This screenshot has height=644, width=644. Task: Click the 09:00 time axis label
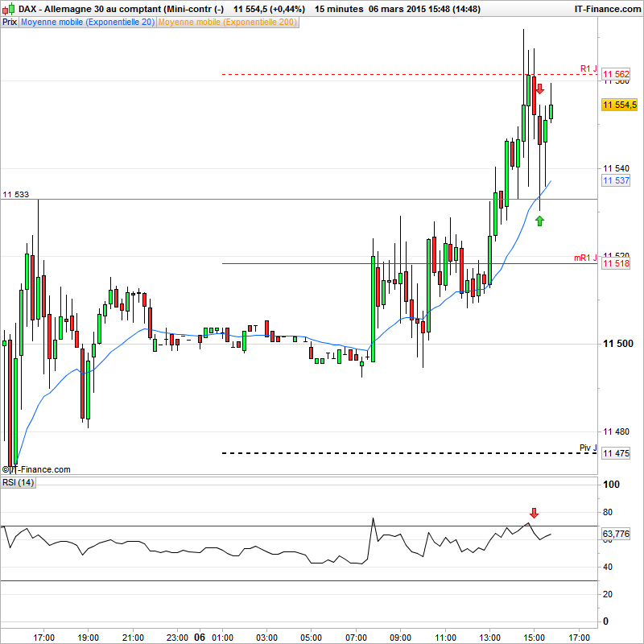[400, 638]
